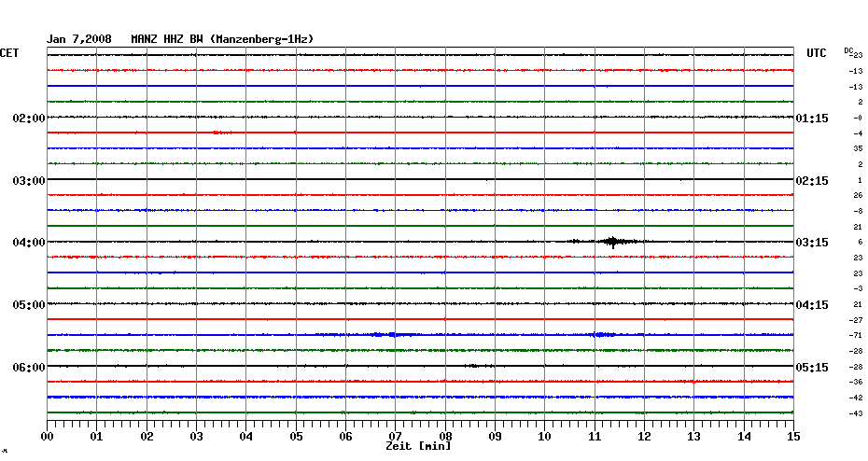Click the 05:15 UTC time label
This screenshot has width=868, height=461.
(811, 368)
